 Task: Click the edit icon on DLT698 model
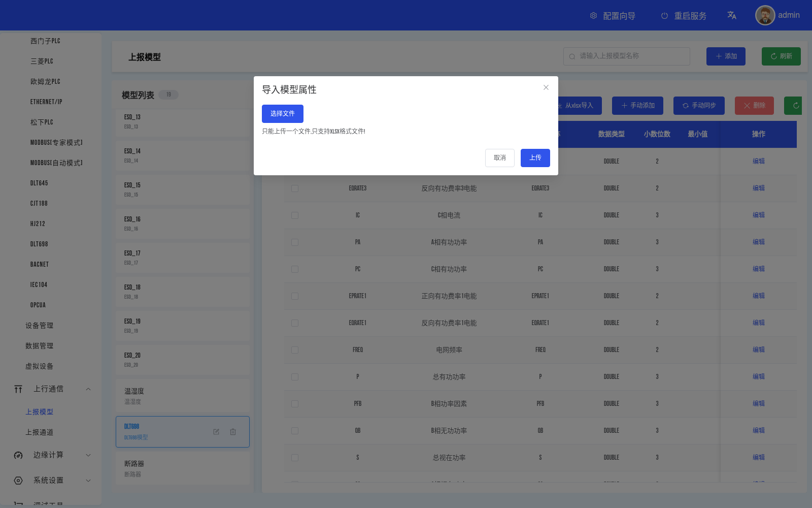[x=216, y=432]
